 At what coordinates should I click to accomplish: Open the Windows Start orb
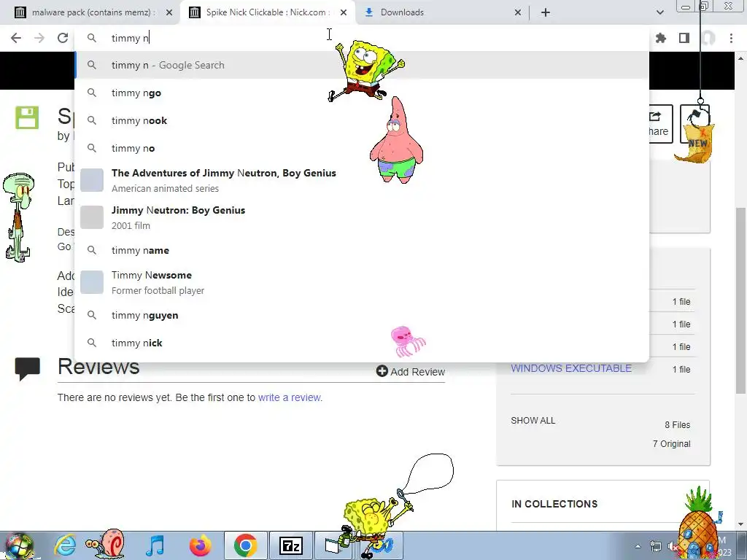tap(19, 545)
